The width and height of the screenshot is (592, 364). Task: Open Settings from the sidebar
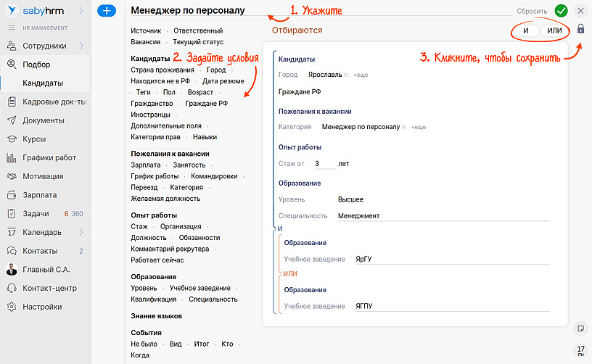42,307
